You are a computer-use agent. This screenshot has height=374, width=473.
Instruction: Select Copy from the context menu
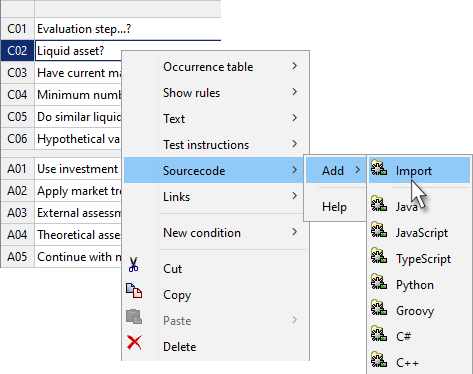point(216,294)
